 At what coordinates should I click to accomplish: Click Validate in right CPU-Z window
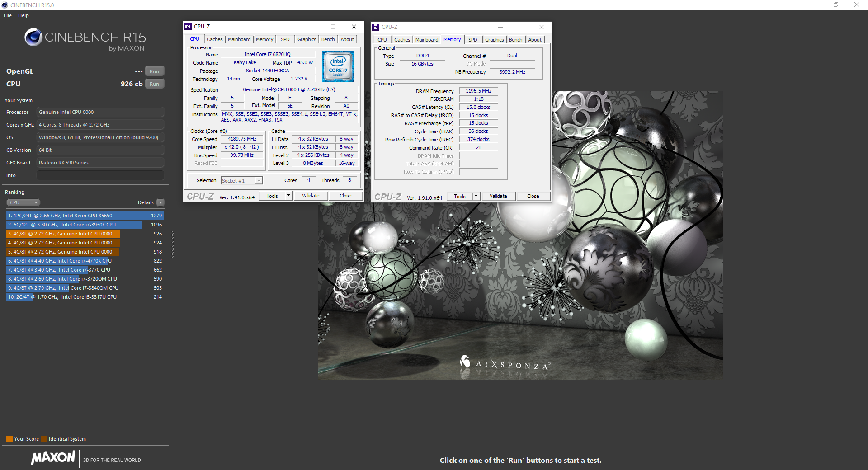click(x=498, y=196)
